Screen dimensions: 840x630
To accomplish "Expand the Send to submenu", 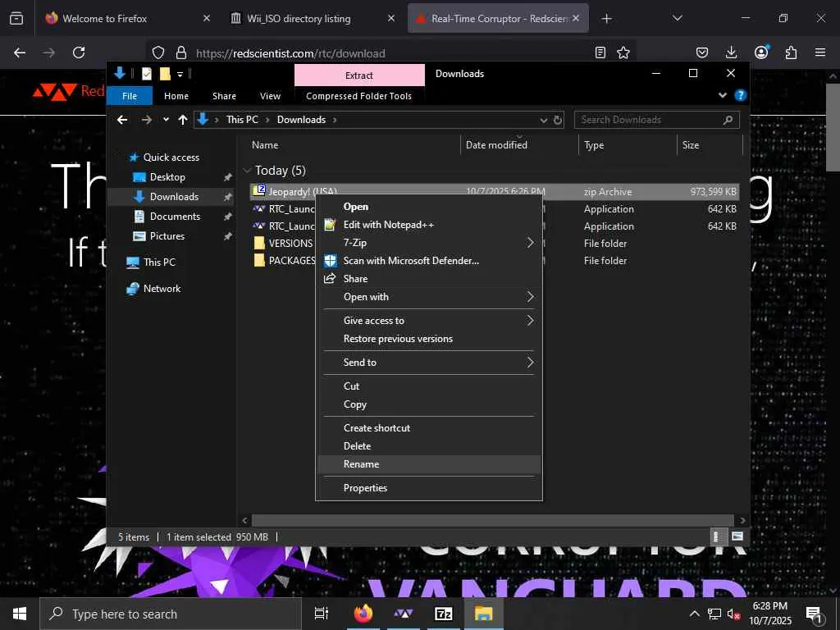I will [x=428, y=362].
